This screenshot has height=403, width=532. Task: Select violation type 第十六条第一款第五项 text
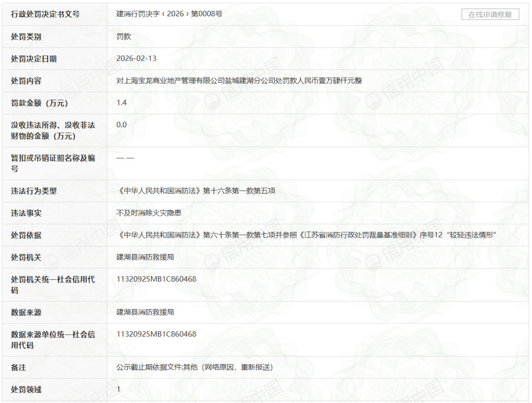point(196,191)
